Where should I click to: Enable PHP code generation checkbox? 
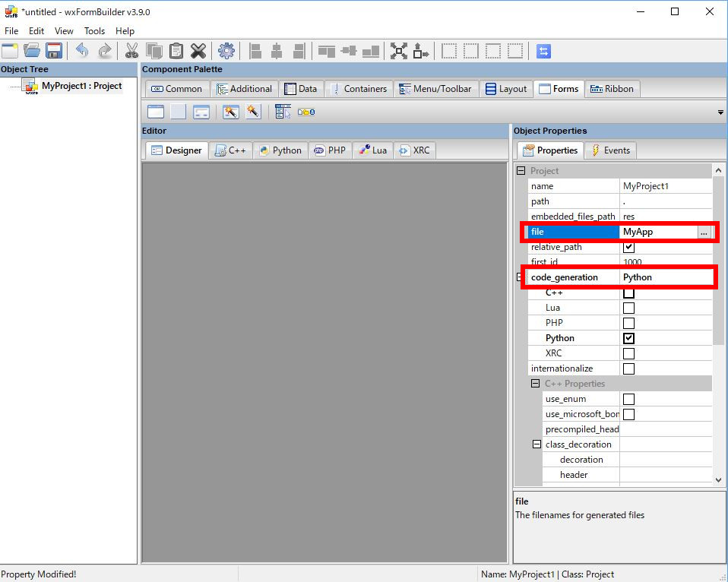coord(628,323)
